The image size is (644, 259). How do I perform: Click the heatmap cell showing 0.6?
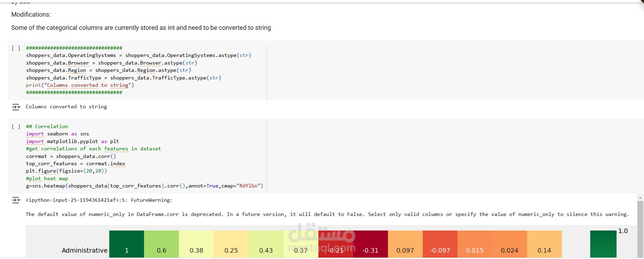[x=161, y=244]
